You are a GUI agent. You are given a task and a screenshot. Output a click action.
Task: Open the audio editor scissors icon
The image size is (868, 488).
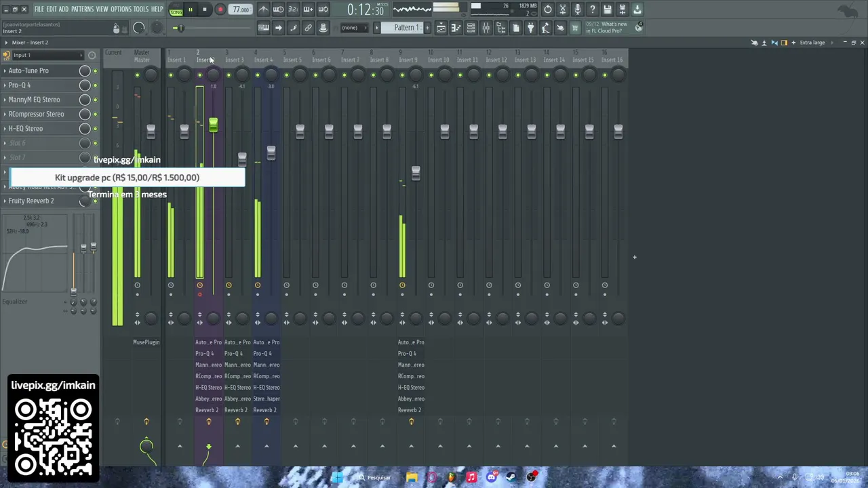click(562, 9)
